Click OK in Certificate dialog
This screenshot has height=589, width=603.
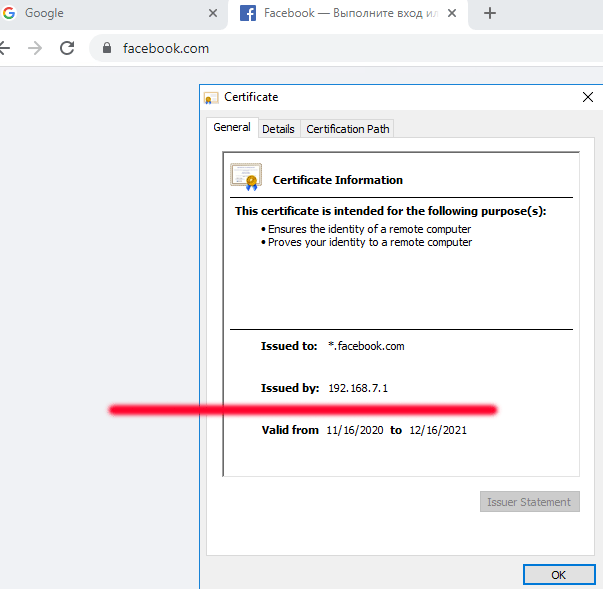click(x=559, y=575)
